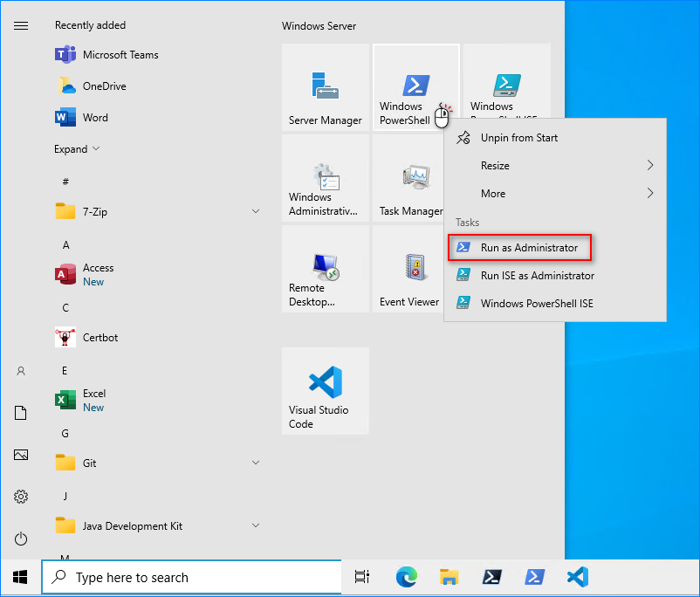Click the letter A section header
The image size is (700, 597).
(x=65, y=244)
